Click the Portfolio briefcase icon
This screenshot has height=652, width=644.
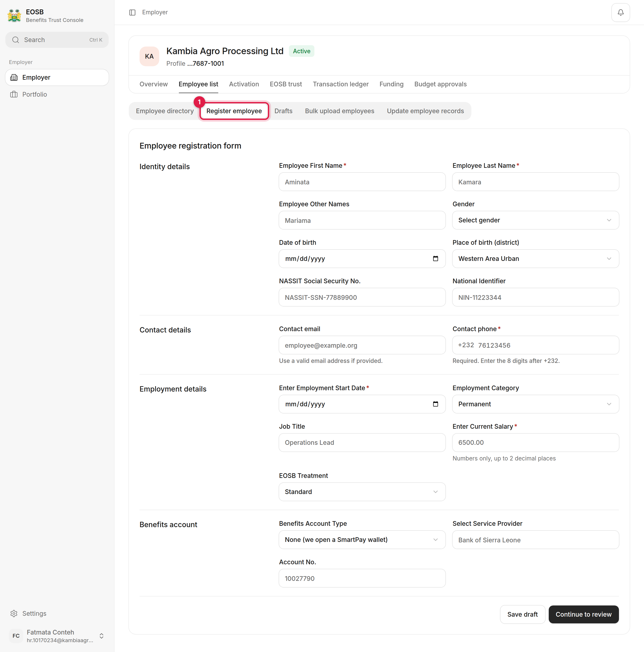pyautogui.click(x=14, y=94)
